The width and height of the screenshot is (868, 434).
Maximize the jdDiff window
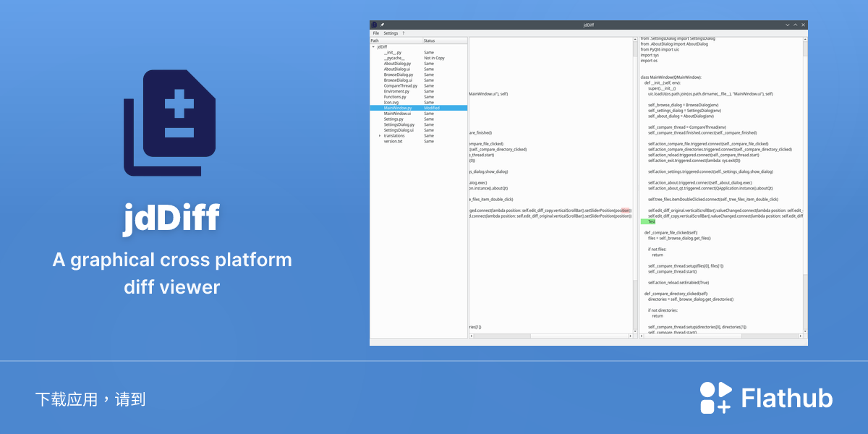[796, 25]
